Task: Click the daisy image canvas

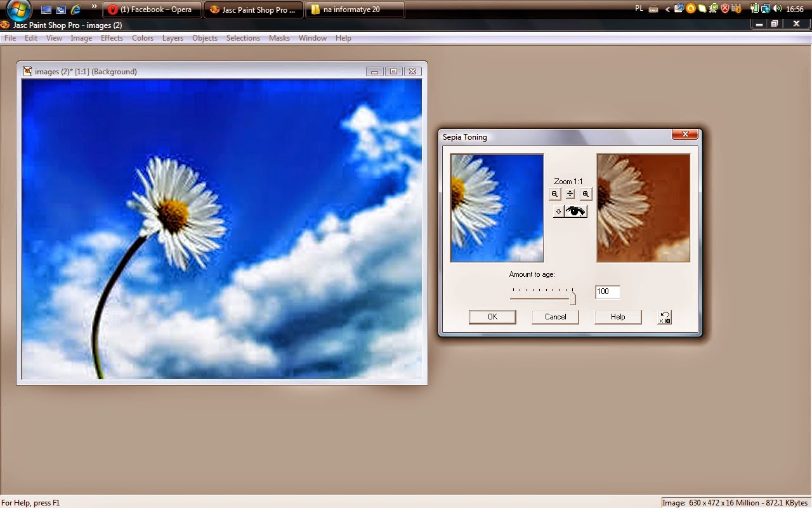Action: click(222, 229)
